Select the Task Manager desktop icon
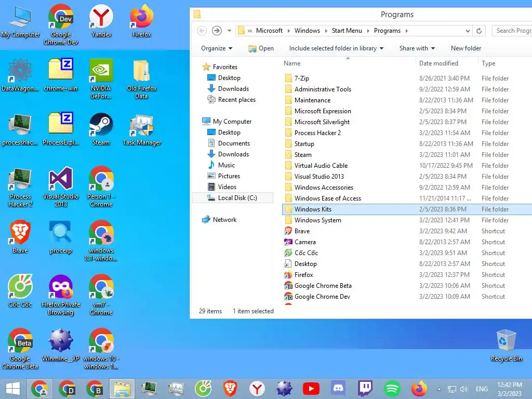Screen dimensions: 532x399 click(141, 129)
